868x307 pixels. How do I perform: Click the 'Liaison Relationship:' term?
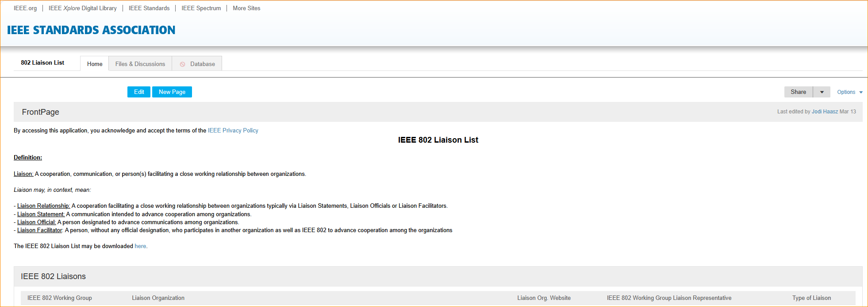click(44, 206)
